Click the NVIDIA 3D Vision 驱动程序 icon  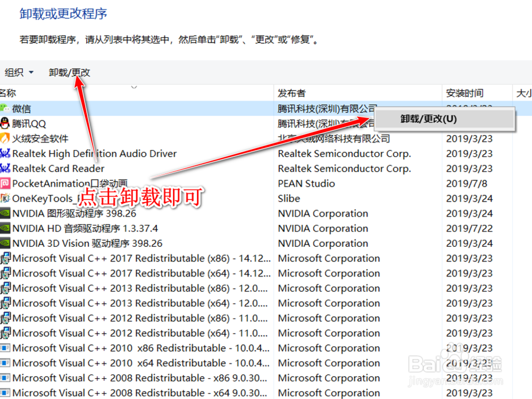5,243
